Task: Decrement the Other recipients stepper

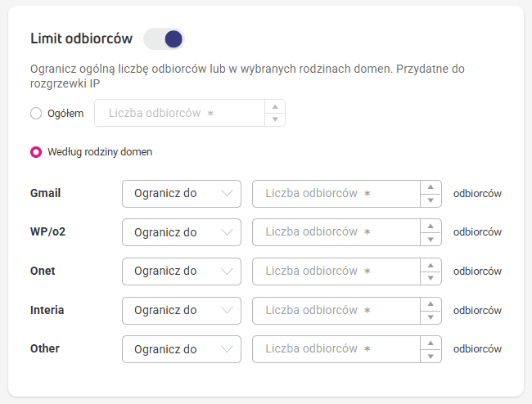Action: pos(431,357)
